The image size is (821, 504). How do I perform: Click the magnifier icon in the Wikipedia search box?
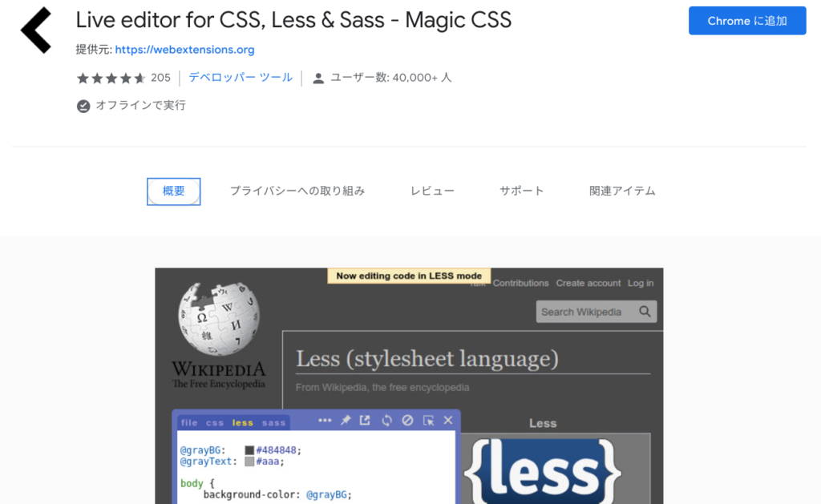645,312
